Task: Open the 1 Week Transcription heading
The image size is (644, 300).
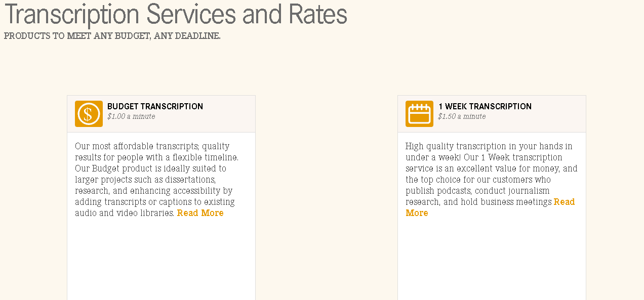Action: (485, 106)
